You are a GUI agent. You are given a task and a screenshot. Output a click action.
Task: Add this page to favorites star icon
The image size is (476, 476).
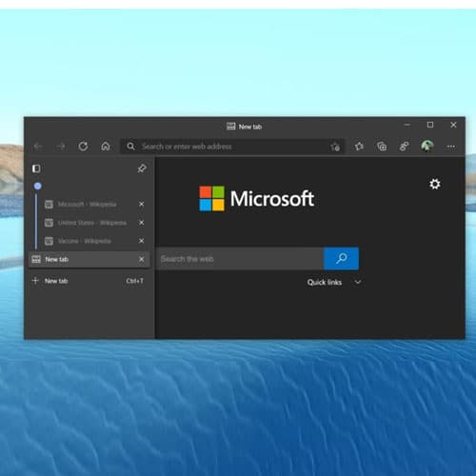[x=335, y=147]
